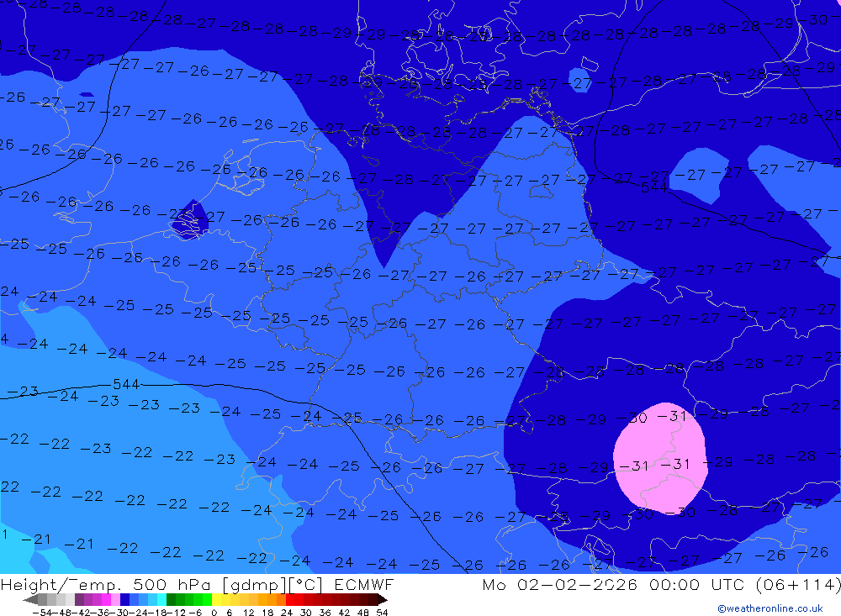Viewport: 841px width, 616px height.
Task: Click the date 'Mo 02-02-2026 00:00 UTC'
Action: tap(616, 584)
